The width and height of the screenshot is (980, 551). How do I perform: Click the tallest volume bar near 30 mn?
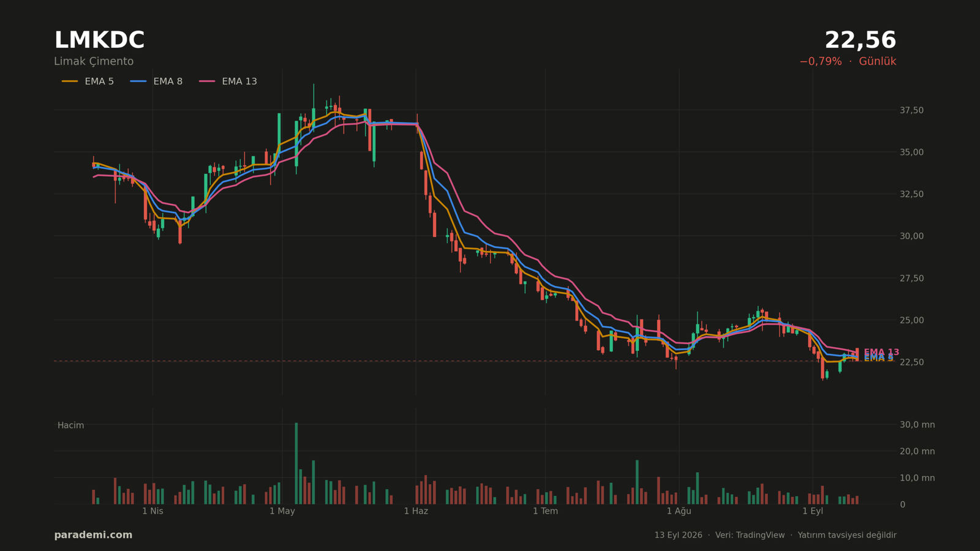(296, 463)
